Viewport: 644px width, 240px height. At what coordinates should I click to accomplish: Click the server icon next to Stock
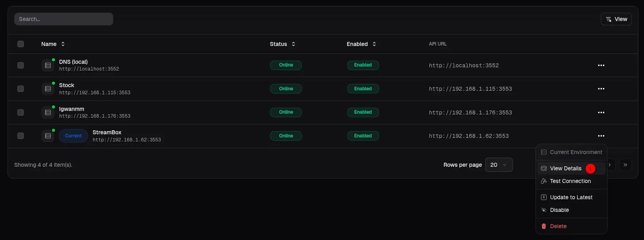coord(48,89)
